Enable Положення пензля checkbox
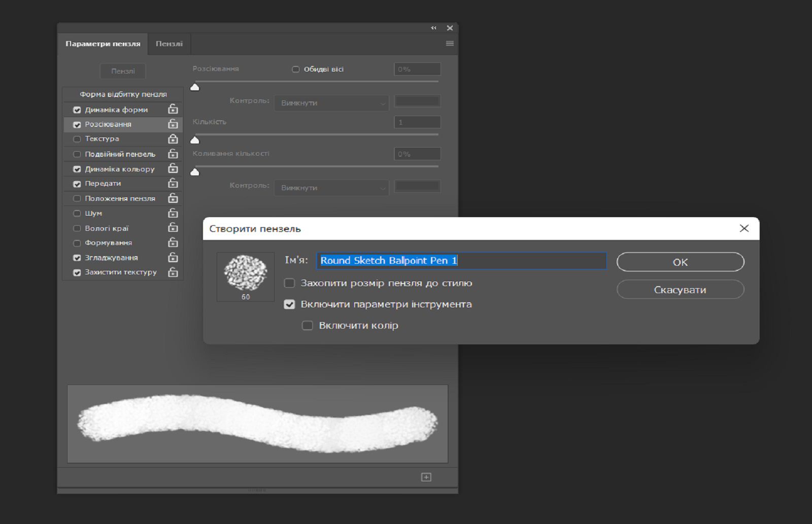812x524 pixels. tap(77, 198)
